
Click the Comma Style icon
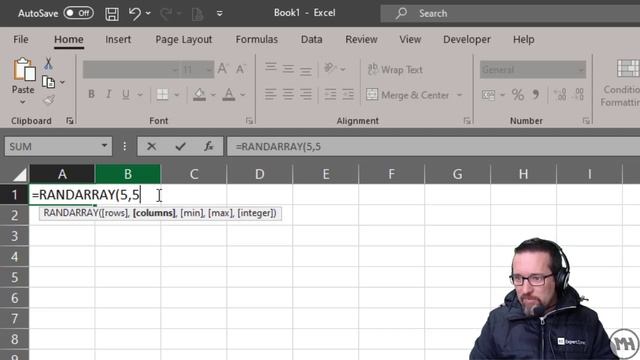(x=536, y=95)
